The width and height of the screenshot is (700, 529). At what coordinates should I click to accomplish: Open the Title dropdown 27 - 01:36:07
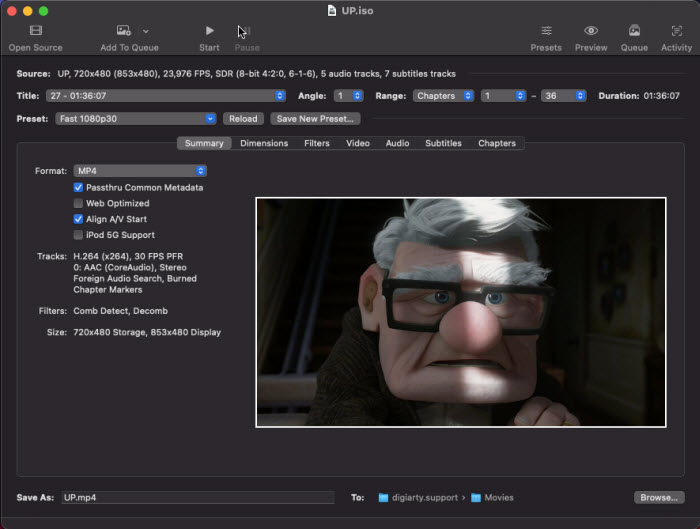(x=166, y=96)
